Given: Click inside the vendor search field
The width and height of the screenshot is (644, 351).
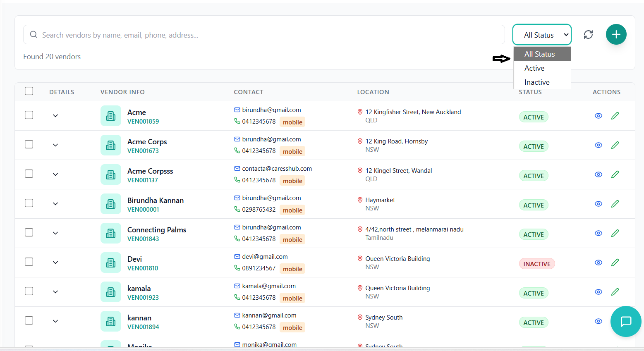Looking at the screenshot, I should tap(165, 34).
